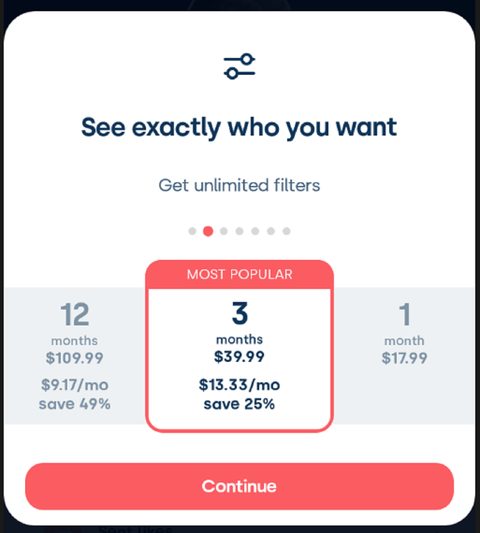
Task: Go to the first carousel page dot
Action: tap(192, 231)
